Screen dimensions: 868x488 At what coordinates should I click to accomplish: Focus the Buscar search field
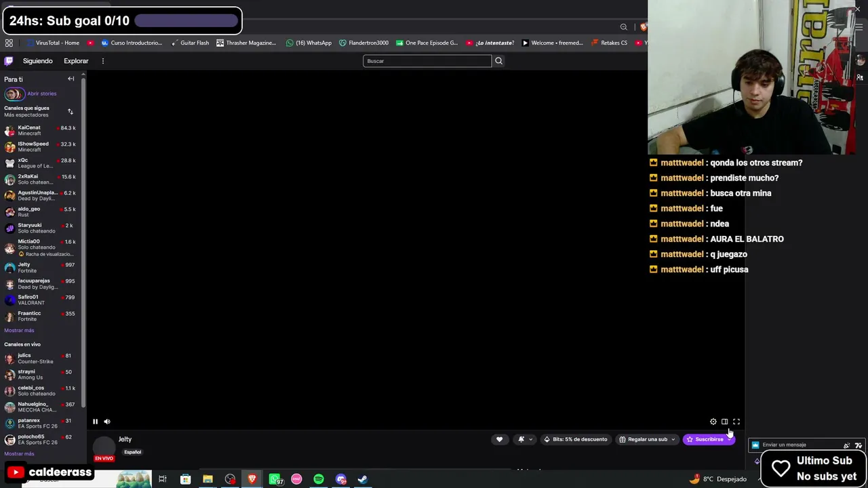427,61
